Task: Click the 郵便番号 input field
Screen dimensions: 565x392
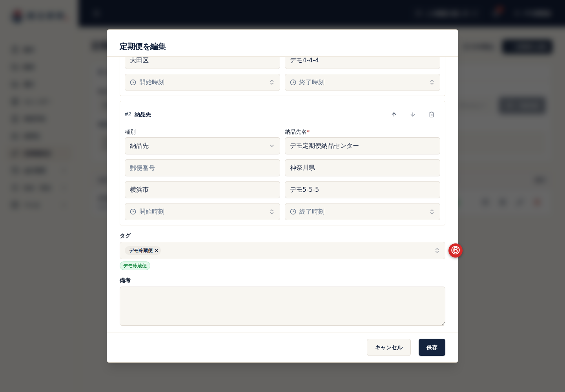Action: 202,168
